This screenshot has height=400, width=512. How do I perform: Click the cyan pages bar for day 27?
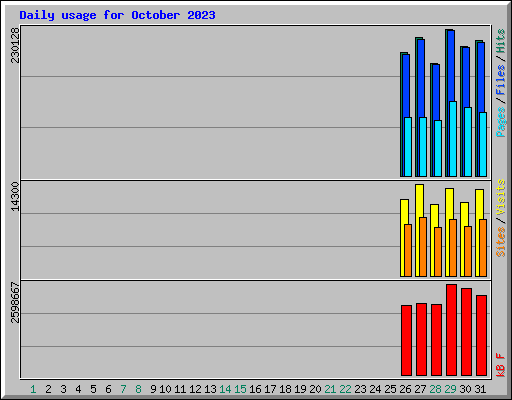click(x=423, y=147)
